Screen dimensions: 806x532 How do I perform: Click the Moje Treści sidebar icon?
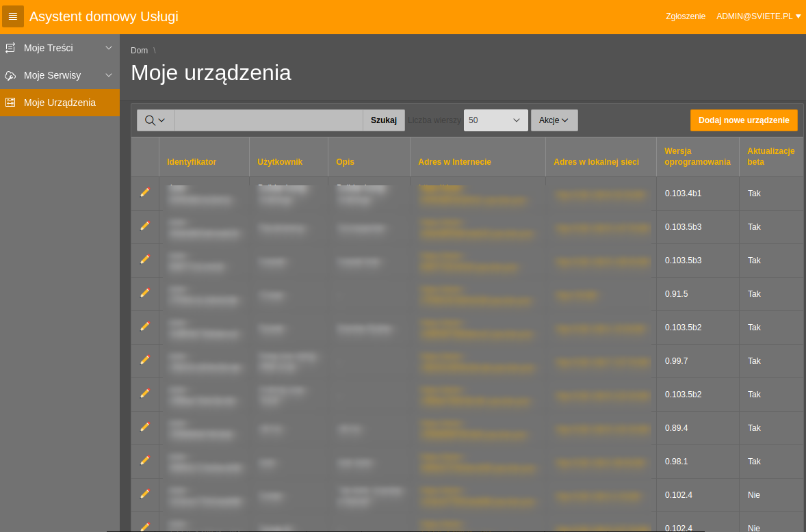(10, 48)
